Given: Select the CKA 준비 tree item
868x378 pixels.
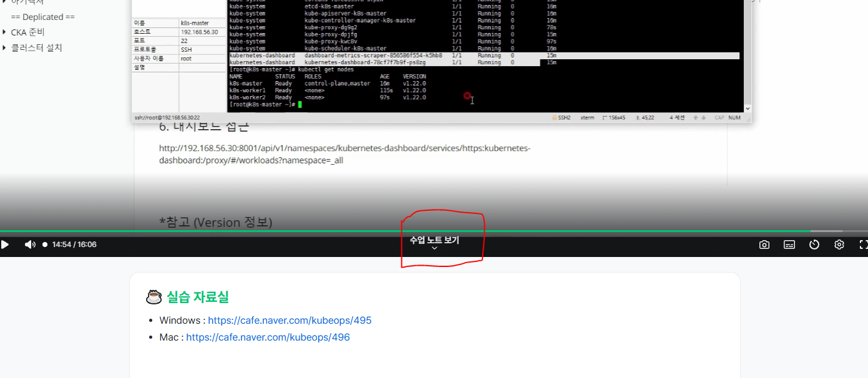Looking at the screenshot, I should (28, 32).
